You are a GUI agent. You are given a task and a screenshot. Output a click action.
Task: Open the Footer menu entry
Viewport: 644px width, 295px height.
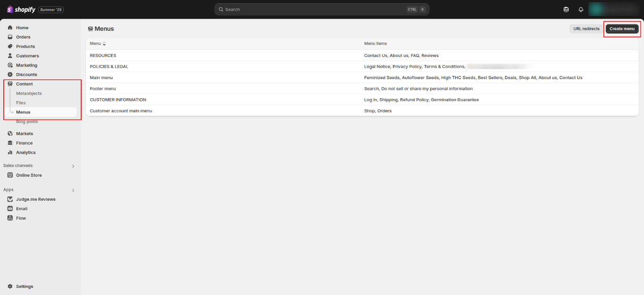[103, 89]
